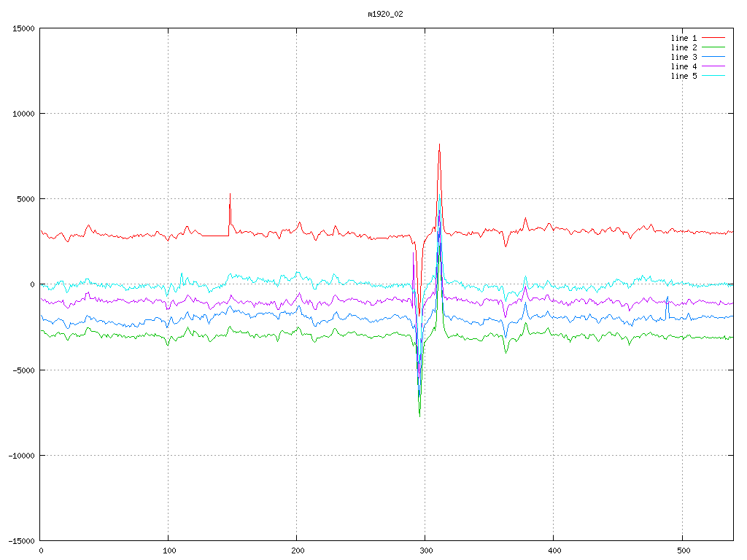Click the purple line 4 legend swatch
The width and height of the screenshot is (747, 560).
pyautogui.click(x=713, y=66)
